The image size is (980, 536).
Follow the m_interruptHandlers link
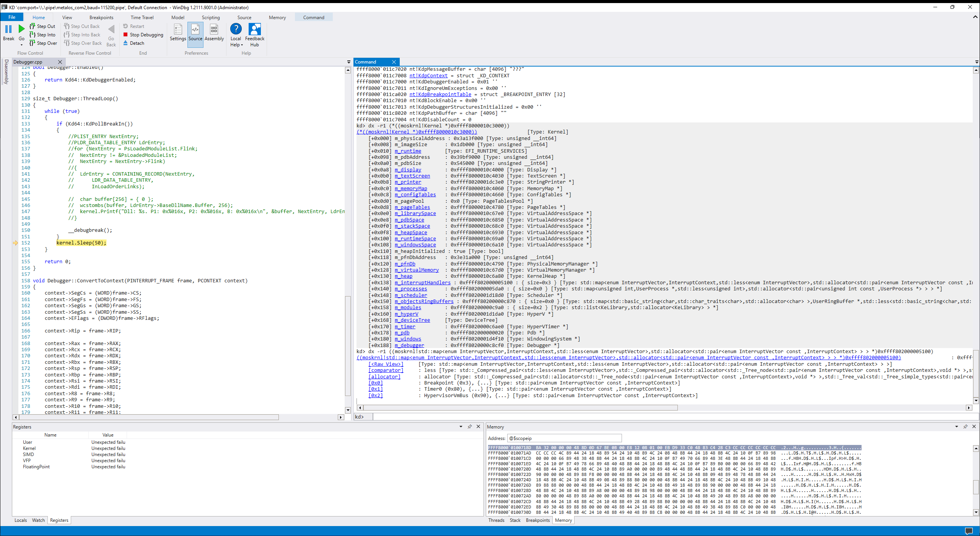[x=422, y=283]
